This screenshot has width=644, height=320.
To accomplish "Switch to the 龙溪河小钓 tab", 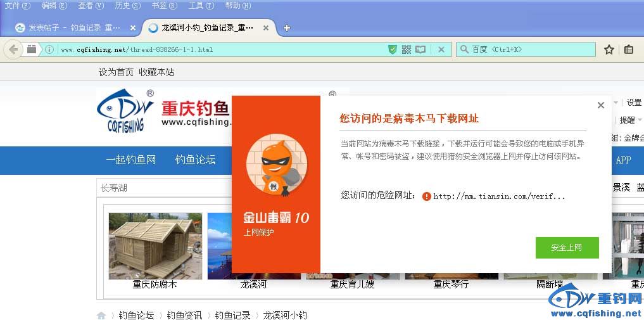I will click(208, 28).
